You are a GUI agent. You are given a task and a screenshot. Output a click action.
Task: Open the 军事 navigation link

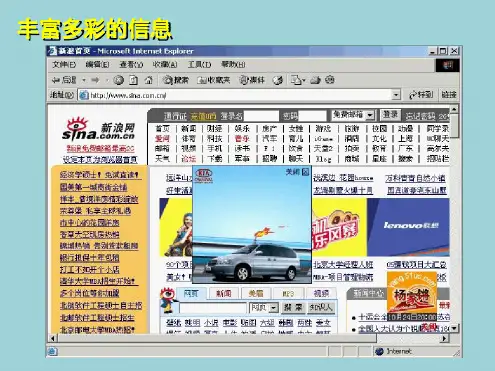click(242, 159)
